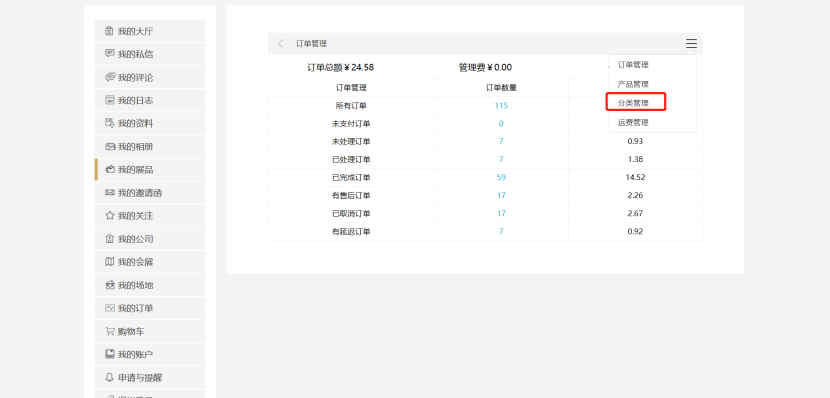Click the 我的展品 exhibits icon
The image size is (830, 398).
110,169
